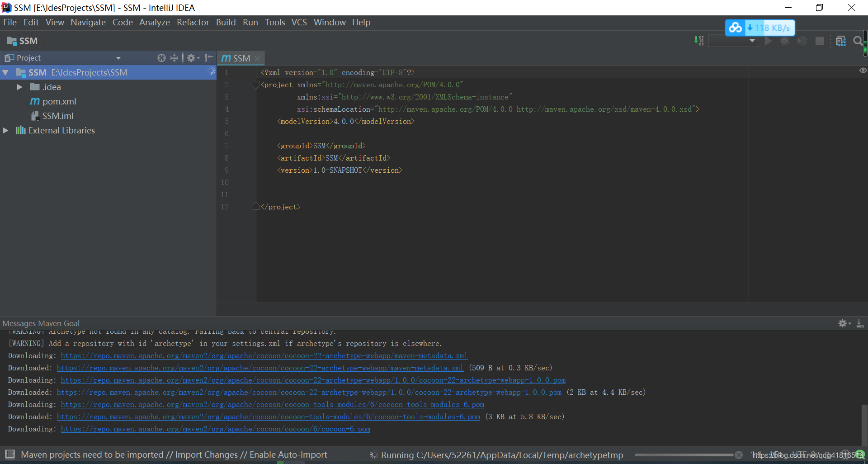The image size is (868, 464).
Task: Open Downloaded cocoon-tools-modules-6.pom link
Action: click(269, 417)
